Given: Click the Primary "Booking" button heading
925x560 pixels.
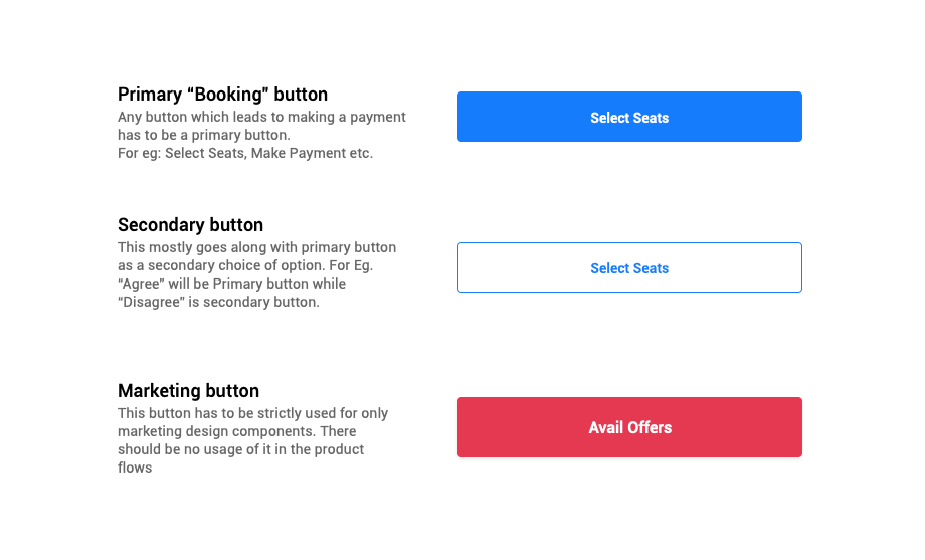Looking at the screenshot, I should 223,95.
